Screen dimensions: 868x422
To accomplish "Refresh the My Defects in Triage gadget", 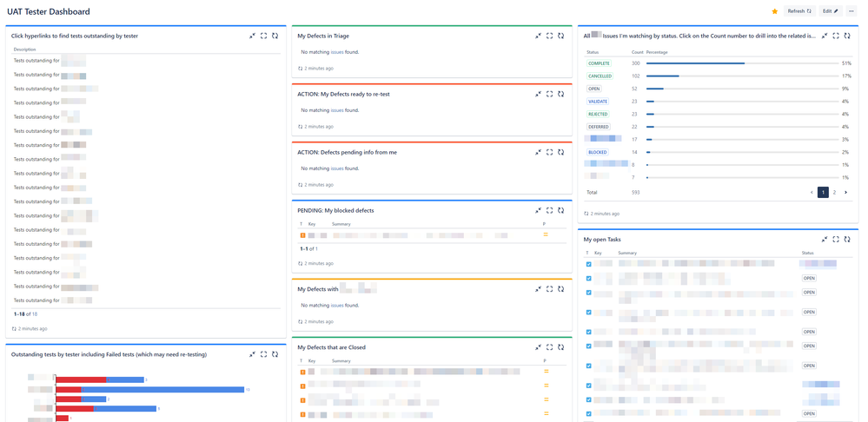I will click(x=560, y=36).
